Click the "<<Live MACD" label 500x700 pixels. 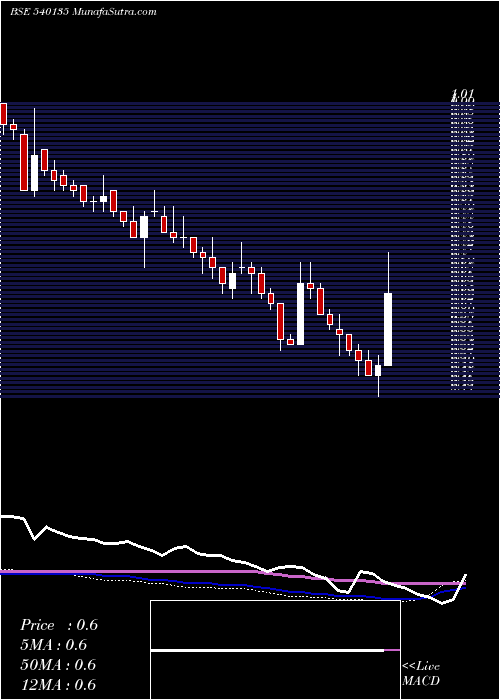click(x=421, y=674)
